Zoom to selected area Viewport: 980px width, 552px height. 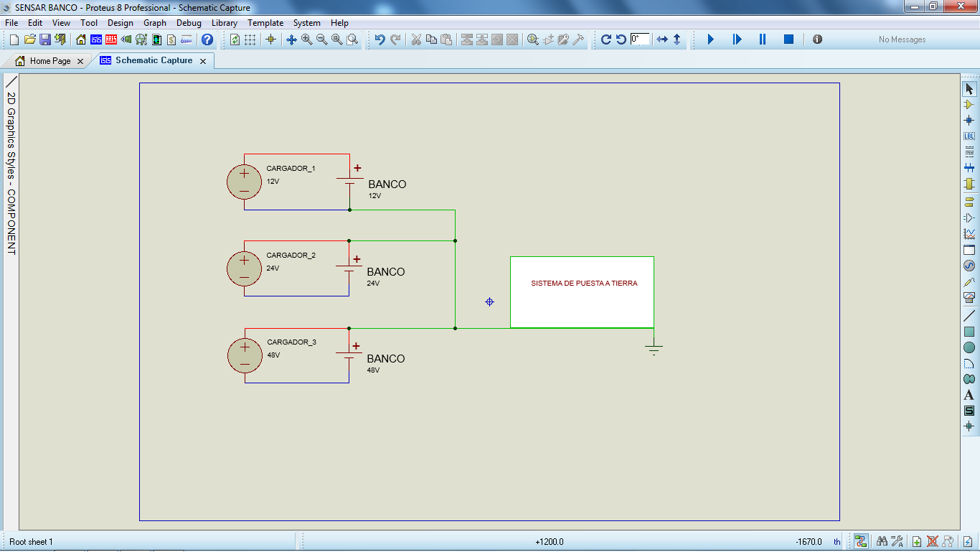[352, 39]
